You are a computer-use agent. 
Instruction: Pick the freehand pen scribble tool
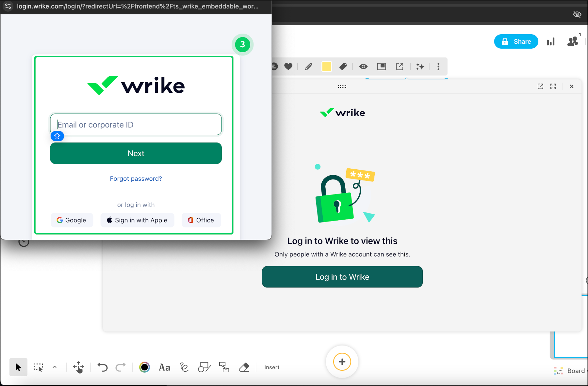pyautogui.click(x=184, y=367)
